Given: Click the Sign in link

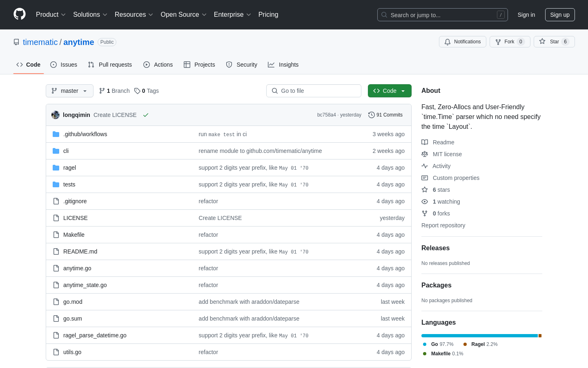Looking at the screenshot, I should [526, 15].
